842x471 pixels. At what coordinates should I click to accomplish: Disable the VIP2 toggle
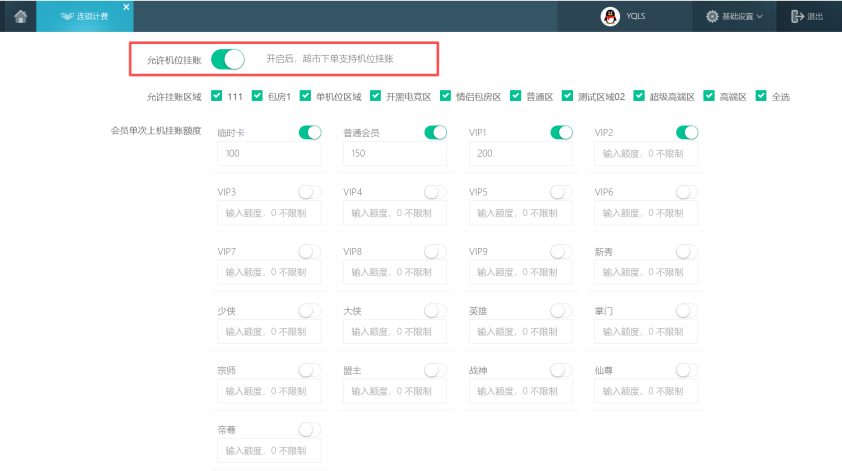click(687, 133)
